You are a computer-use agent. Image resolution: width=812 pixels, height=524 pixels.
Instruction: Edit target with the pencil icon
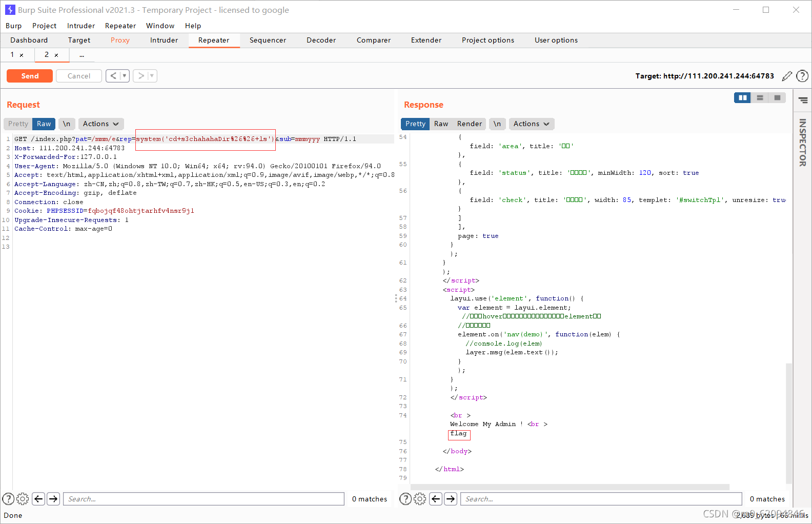click(787, 76)
